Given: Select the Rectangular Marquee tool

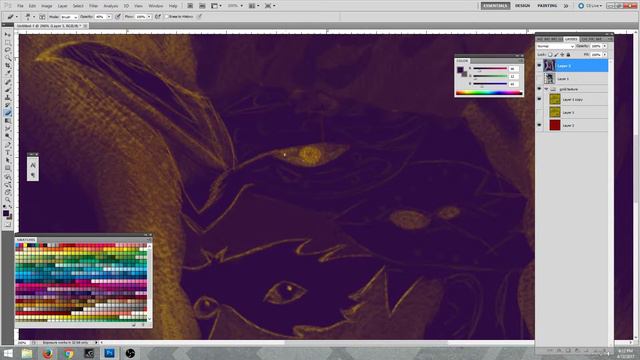Looking at the screenshot, I should 7,43.
